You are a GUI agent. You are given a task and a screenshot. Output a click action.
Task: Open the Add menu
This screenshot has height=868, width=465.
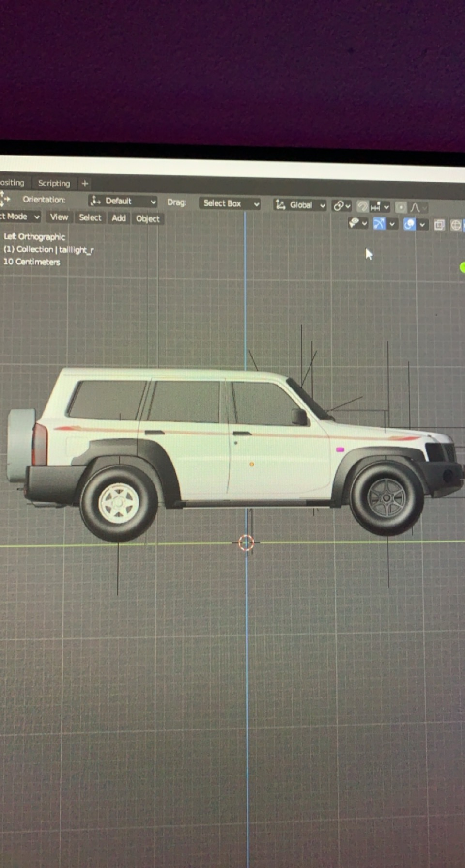(x=119, y=218)
